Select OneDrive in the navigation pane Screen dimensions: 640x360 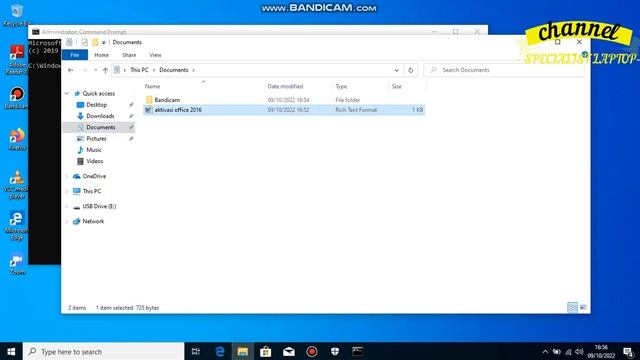click(x=94, y=176)
